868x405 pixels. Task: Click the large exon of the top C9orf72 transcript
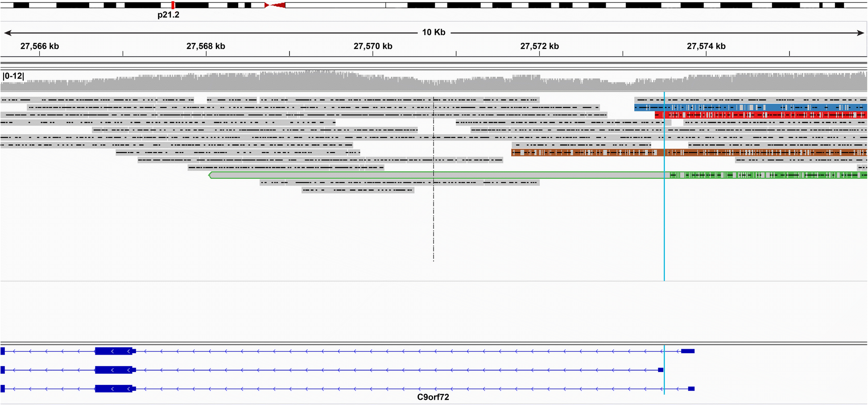pos(114,351)
